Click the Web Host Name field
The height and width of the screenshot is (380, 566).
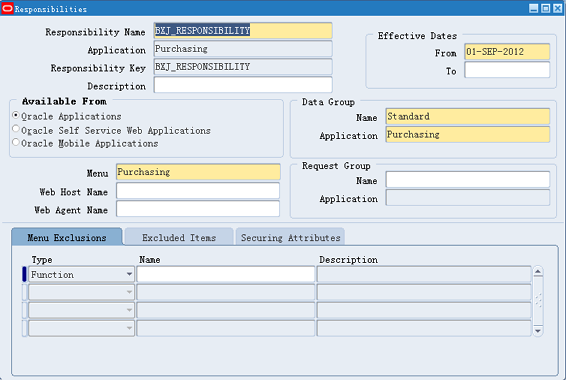[198, 191]
